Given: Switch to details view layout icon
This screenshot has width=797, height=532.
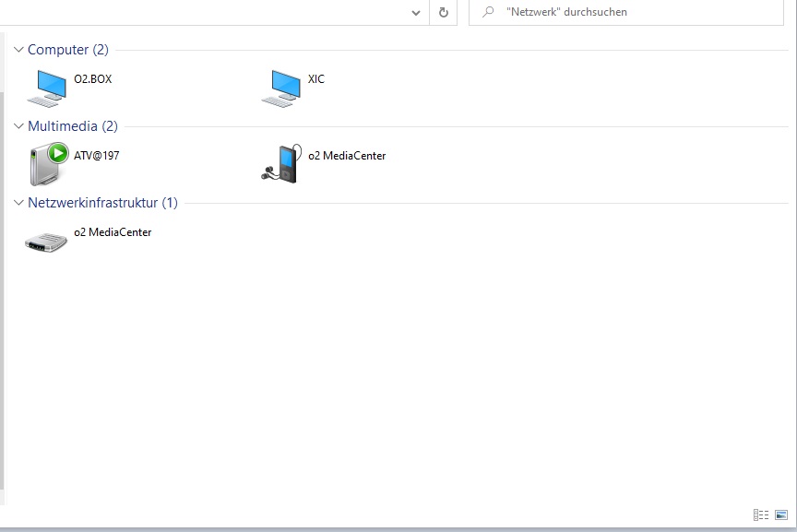Looking at the screenshot, I should click(x=760, y=514).
